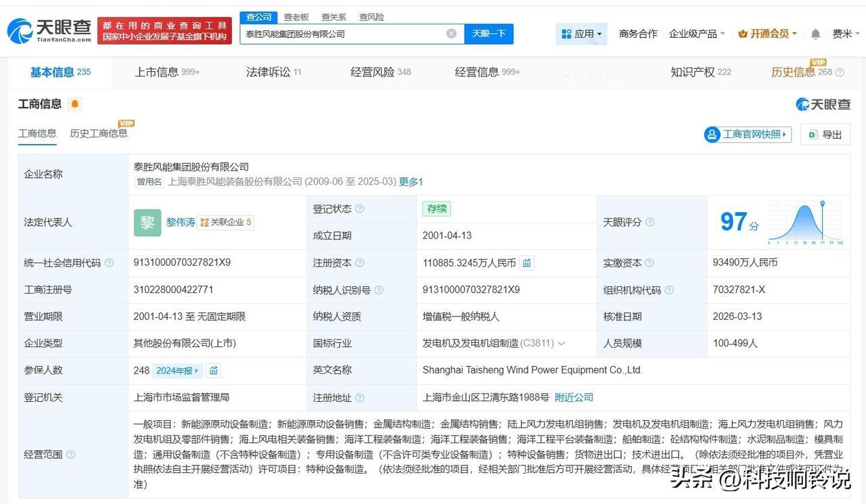Open the 费米 user account dropdown
This screenshot has height=504, width=866.
(846, 34)
